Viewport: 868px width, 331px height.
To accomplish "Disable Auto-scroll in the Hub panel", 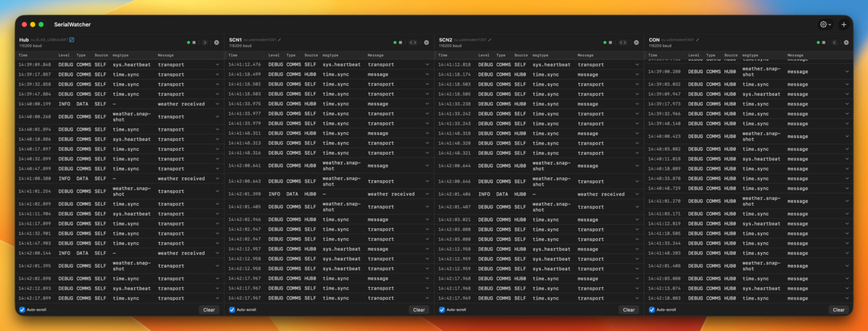I will [22, 310].
